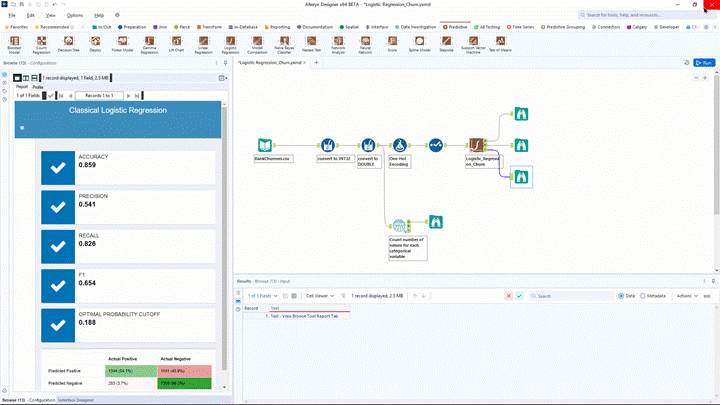The height and width of the screenshot is (405, 720).
Task: Select the convert to INT32 node
Action: click(x=327, y=145)
